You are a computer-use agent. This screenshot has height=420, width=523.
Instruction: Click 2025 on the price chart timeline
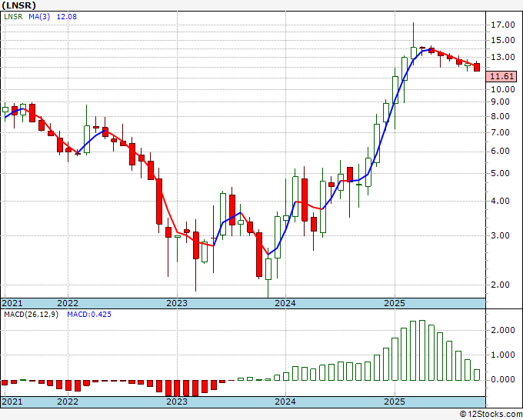395,303
